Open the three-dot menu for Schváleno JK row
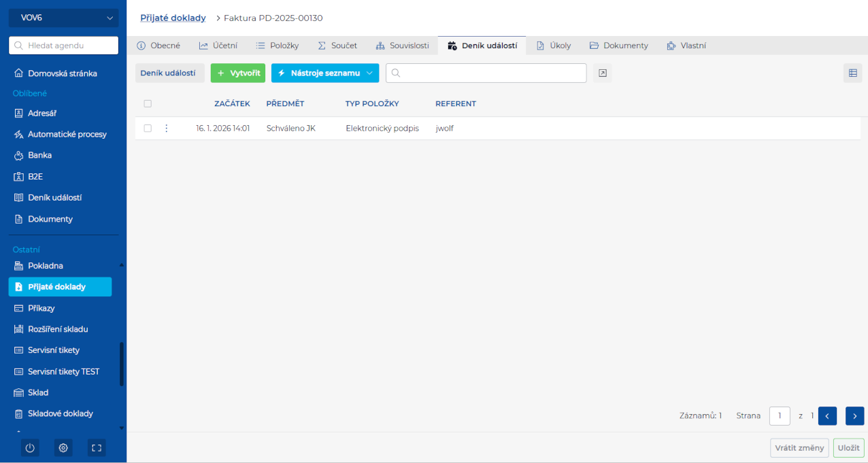Screen dimensions: 868x463 point(167,128)
